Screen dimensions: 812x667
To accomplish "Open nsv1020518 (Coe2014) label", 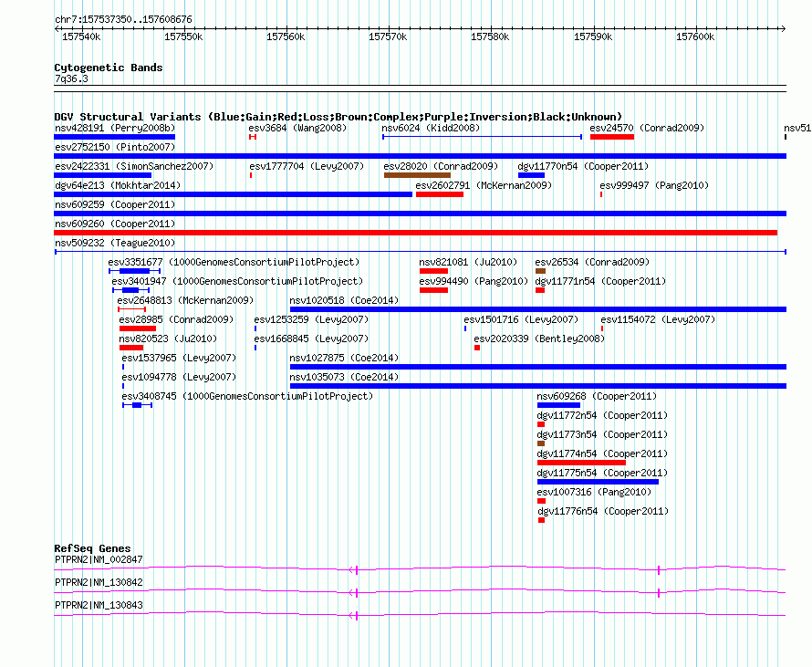I will (x=344, y=300).
